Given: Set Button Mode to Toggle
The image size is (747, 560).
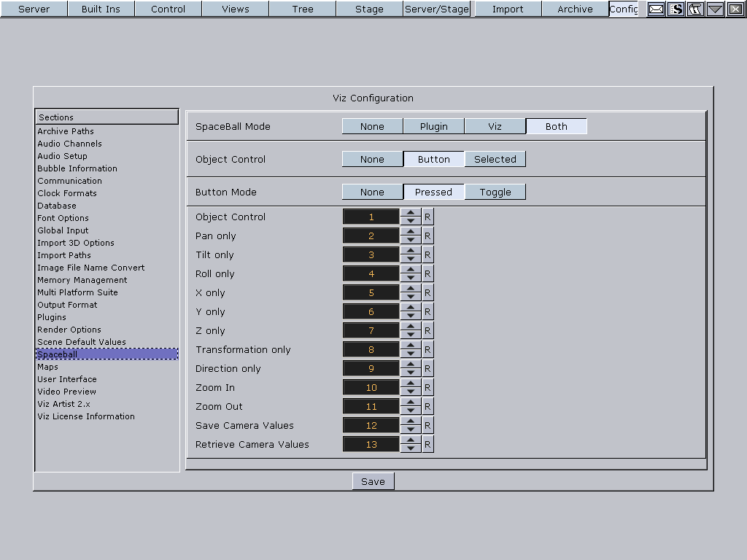Looking at the screenshot, I should pos(495,192).
